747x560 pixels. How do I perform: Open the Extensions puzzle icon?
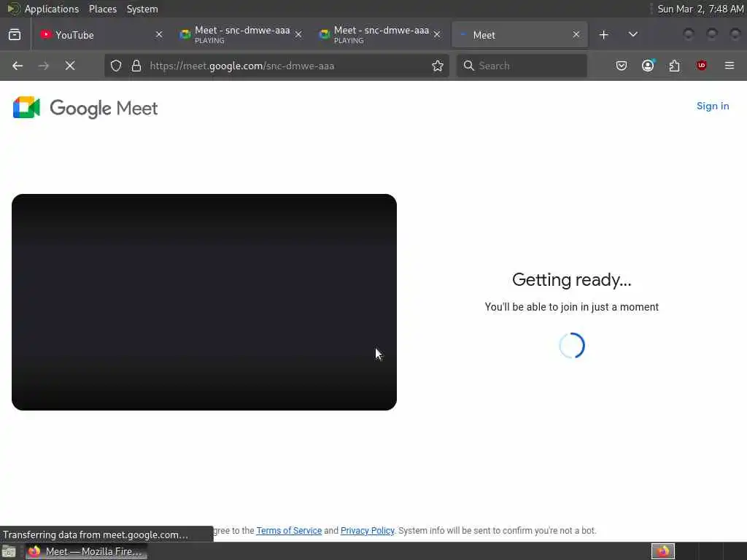point(675,66)
